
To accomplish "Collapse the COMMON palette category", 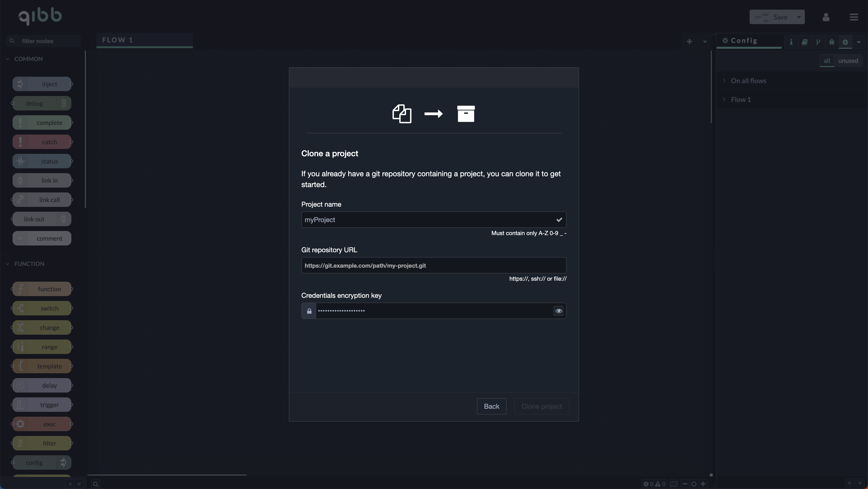I will coord(28,59).
